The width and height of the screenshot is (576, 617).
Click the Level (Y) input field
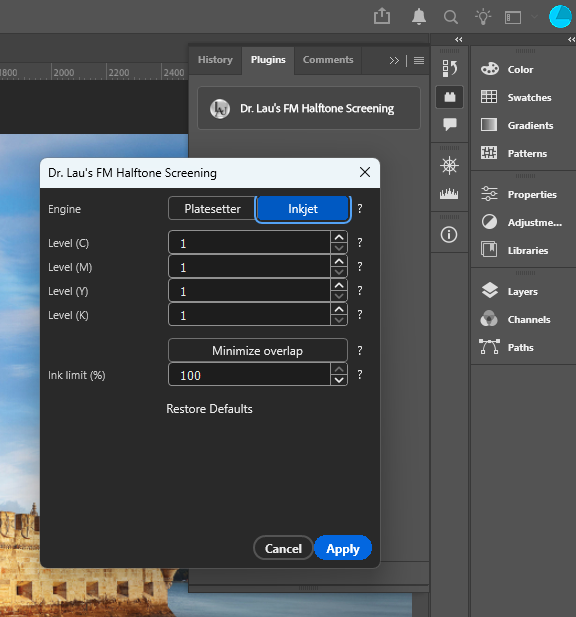(249, 290)
